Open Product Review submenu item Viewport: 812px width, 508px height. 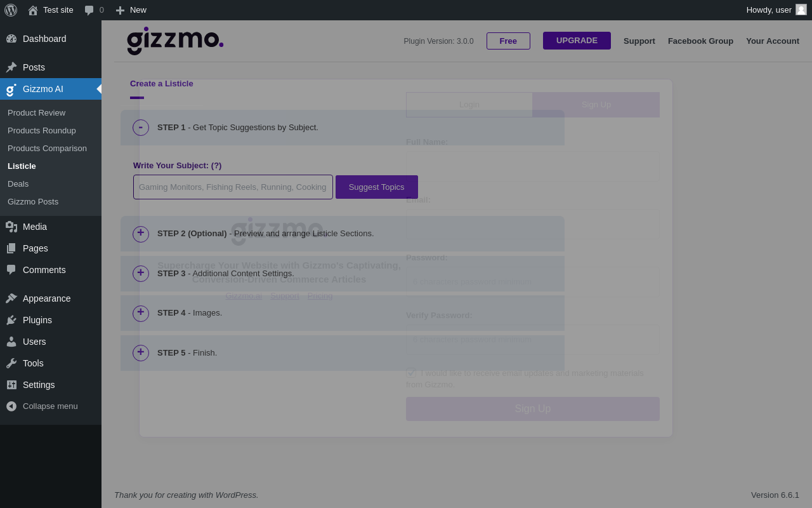36,112
